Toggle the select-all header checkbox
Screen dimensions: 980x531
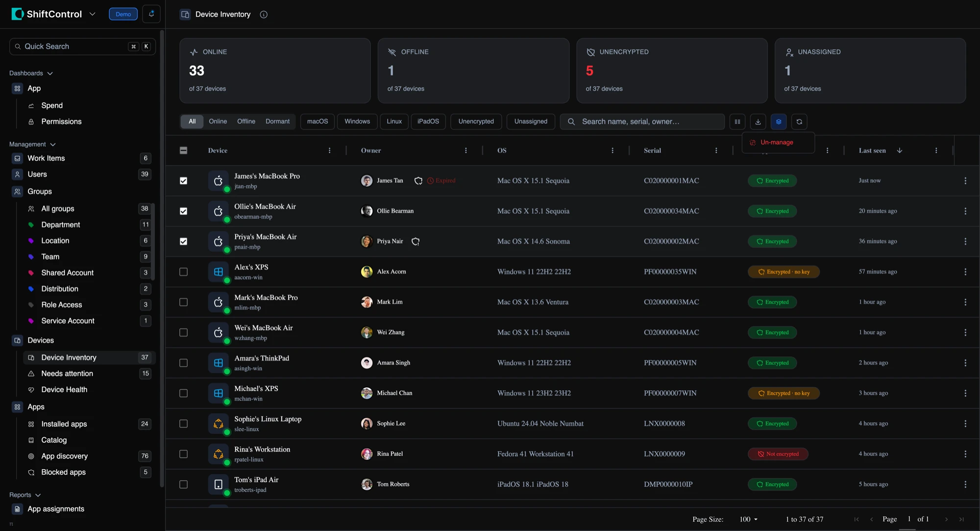coord(183,151)
